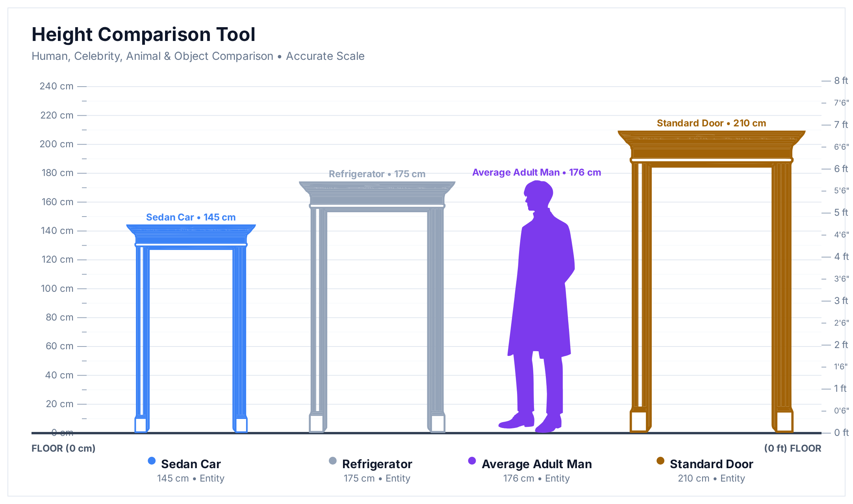Screen dimensions: 853x504
Task: Click 'Standard Door • 210 cm' label above door
Action: pyautogui.click(x=712, y=123)
